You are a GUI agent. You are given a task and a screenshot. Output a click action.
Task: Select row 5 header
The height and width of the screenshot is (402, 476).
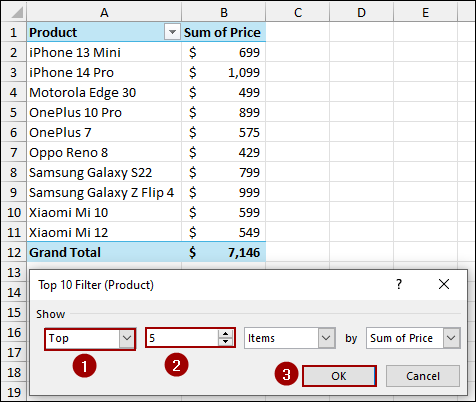coord(14,112)
